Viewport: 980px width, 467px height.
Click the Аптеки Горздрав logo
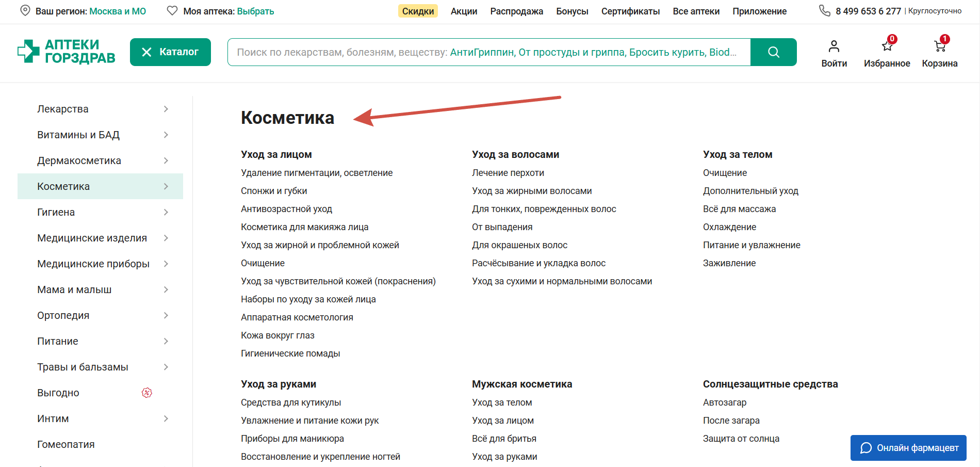point(66,52)
